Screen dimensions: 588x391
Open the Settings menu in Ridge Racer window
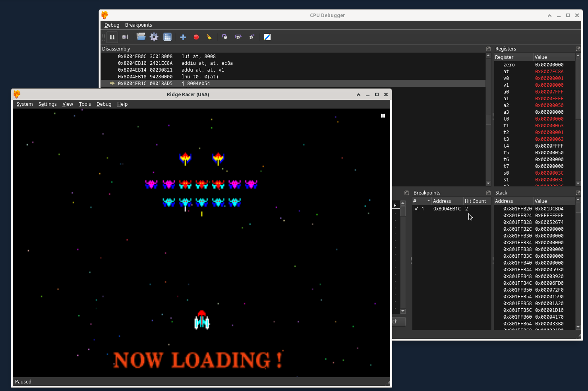47,104
